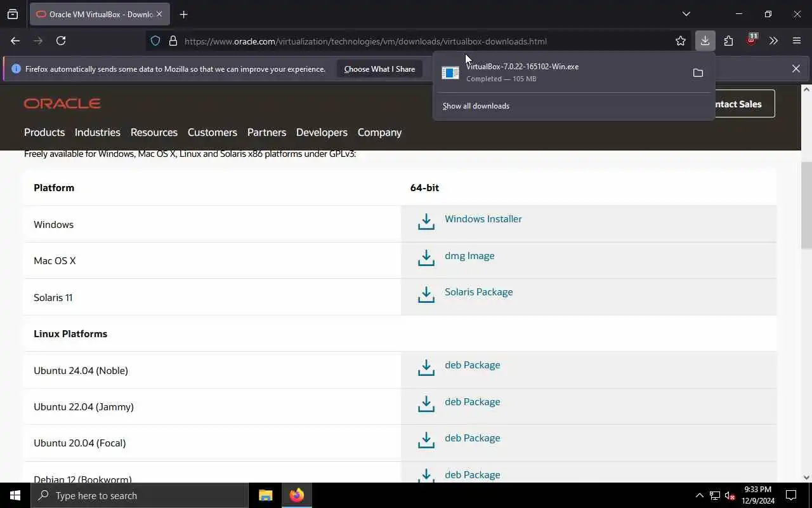The height and width of the screenshot is (508, 812).
Task: Select the Linux Platforms heading text
Action: (70, 334)
